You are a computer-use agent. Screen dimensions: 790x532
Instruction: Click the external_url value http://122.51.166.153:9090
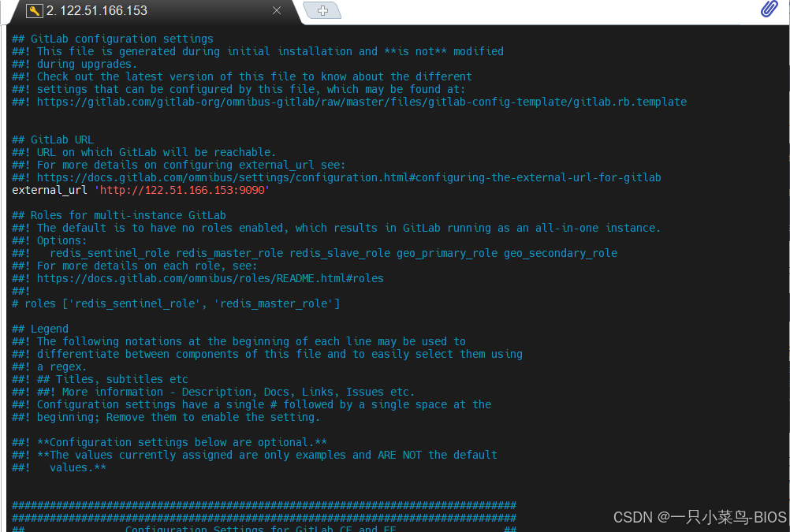(182, 190)
